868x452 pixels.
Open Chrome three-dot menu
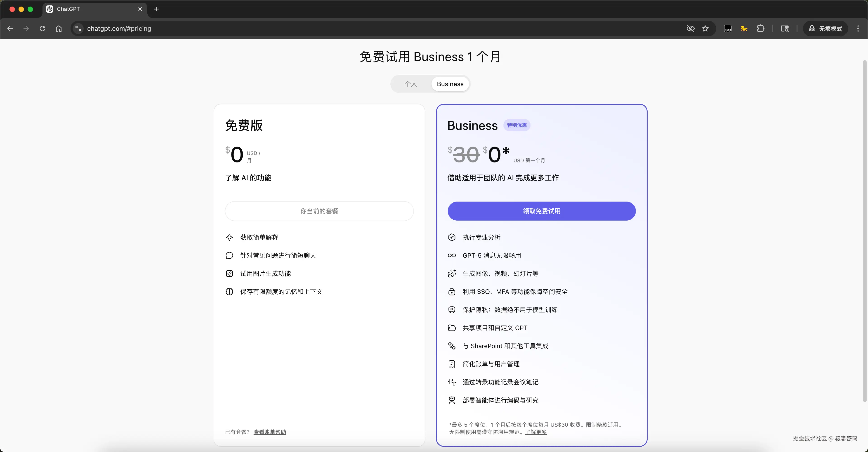coord(858,29)
